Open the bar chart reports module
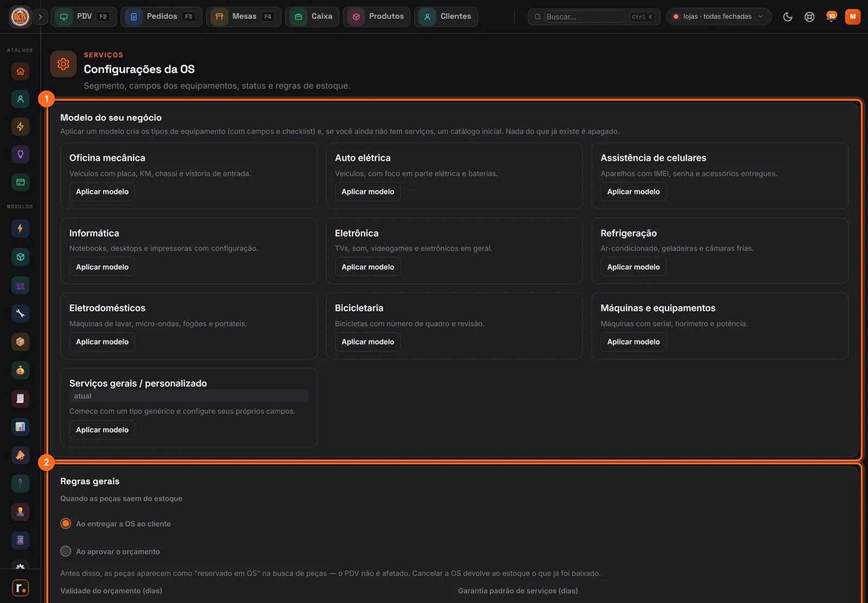 click(20, 427)
